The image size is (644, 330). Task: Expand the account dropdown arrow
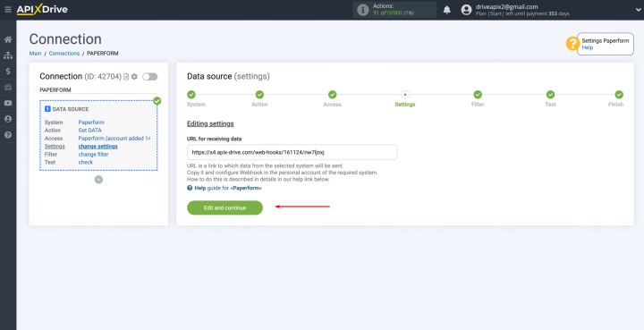[x=638, y=10]
